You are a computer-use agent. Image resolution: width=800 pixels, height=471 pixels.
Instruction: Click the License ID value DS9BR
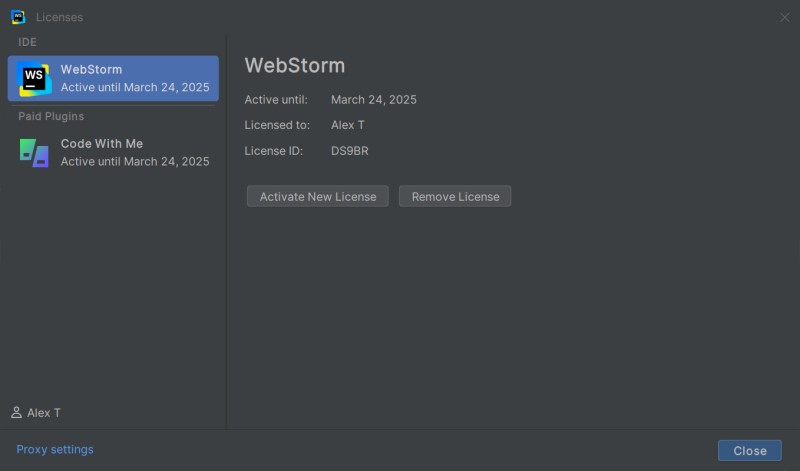tap(350, 151)
